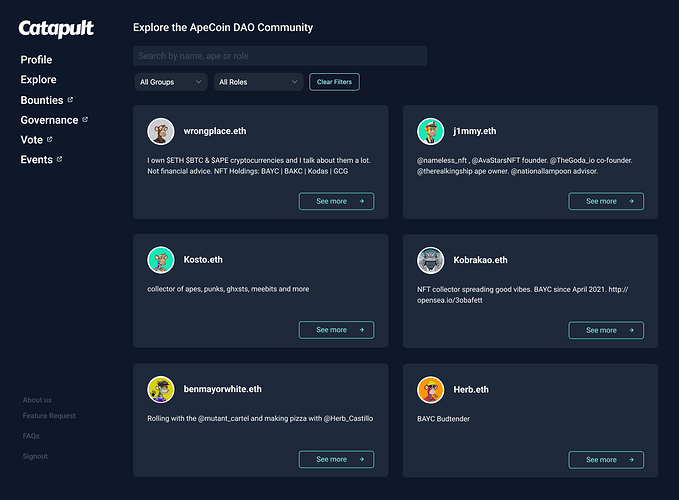Select the wrongplace.eth name
679x500 pixels.
click(x=215, y=131)
